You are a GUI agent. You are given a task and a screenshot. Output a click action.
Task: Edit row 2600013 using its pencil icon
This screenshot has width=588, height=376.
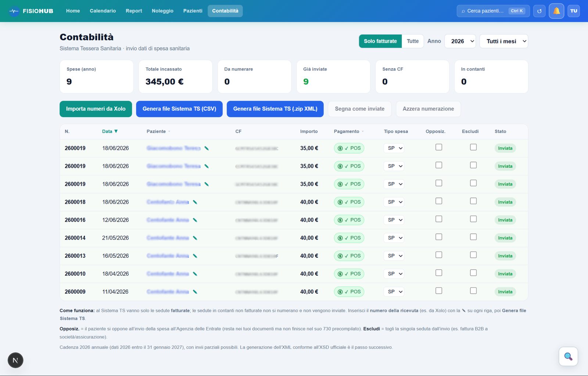[x=195, y=256]
